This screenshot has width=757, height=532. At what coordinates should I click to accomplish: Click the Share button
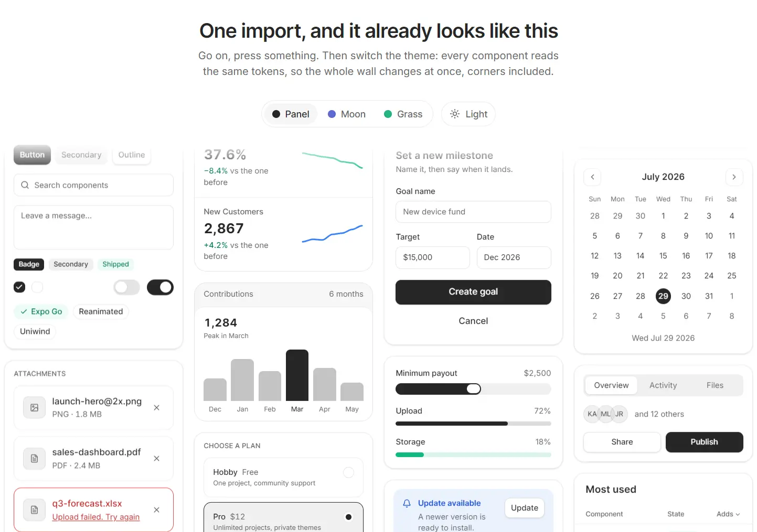622,442
